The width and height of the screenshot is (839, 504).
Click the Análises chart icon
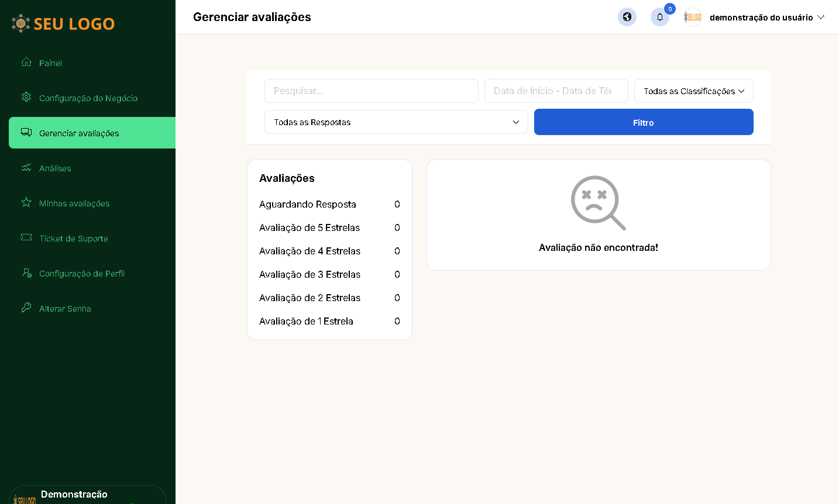[x=26, y=168]
